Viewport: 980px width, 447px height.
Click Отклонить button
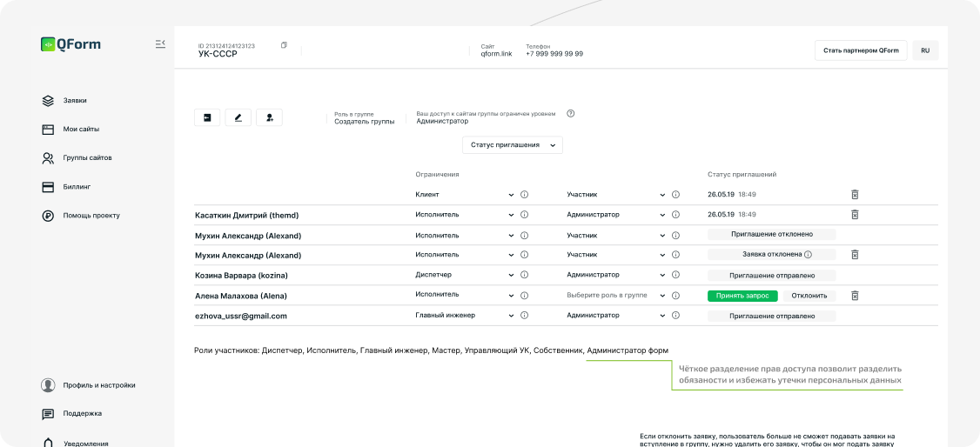pos(809,296)
